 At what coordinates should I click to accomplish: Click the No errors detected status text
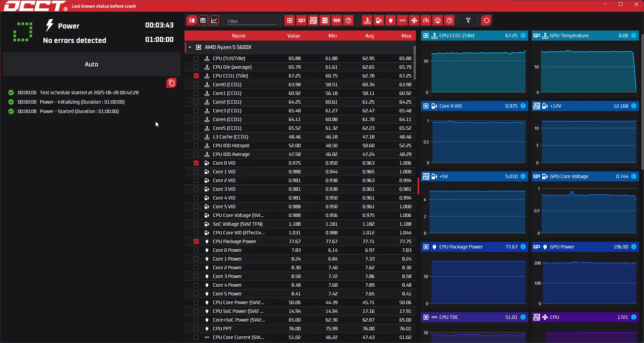[x=74, y=40]
